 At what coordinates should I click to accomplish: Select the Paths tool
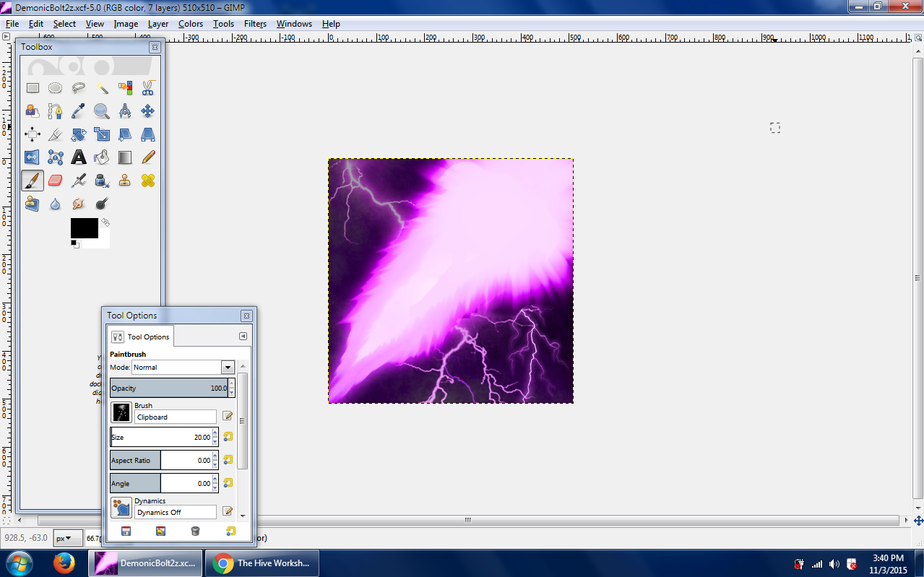click(56, 111)
